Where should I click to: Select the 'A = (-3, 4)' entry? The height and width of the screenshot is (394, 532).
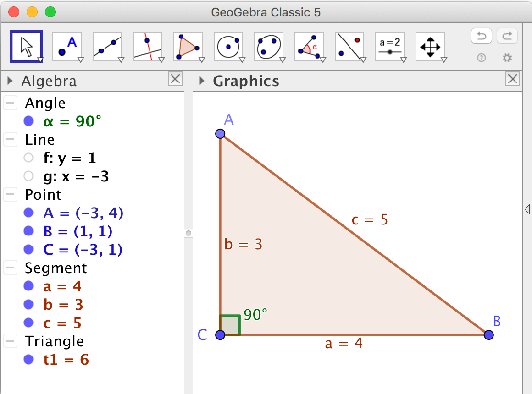click(x=83, y=213)
